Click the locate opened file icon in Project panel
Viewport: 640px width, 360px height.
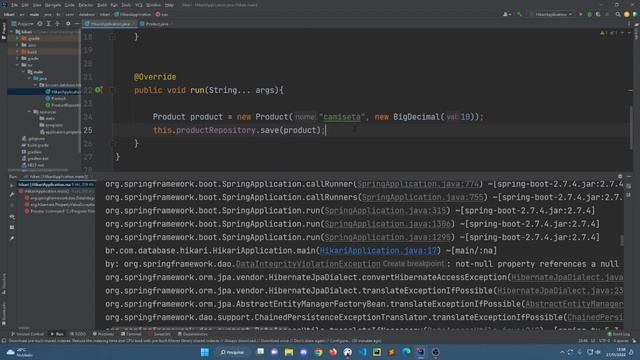[40, 24]
